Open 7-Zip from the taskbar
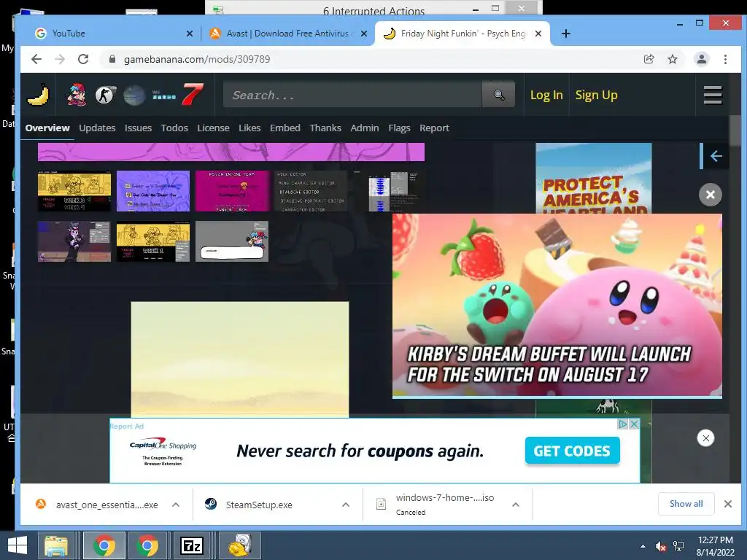The height and width of the screenshot is (560, 747). (x=192, y=545)
